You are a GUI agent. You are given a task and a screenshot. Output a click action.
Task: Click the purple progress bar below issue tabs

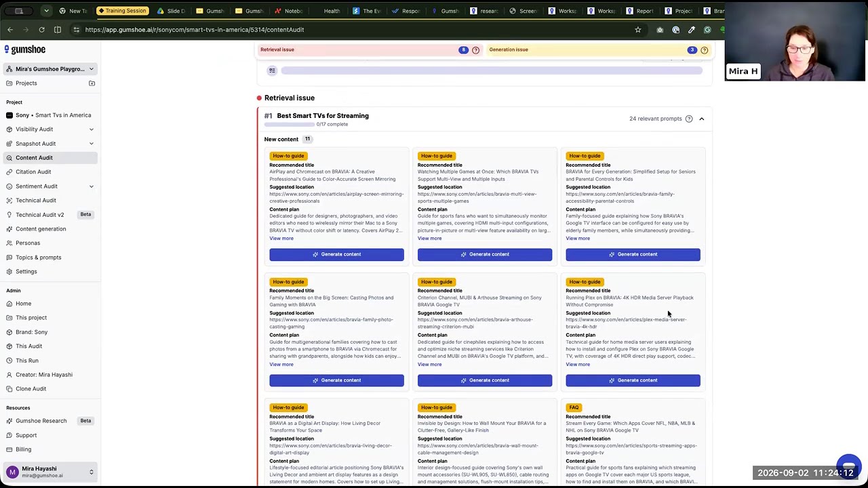tap(492, 70)
